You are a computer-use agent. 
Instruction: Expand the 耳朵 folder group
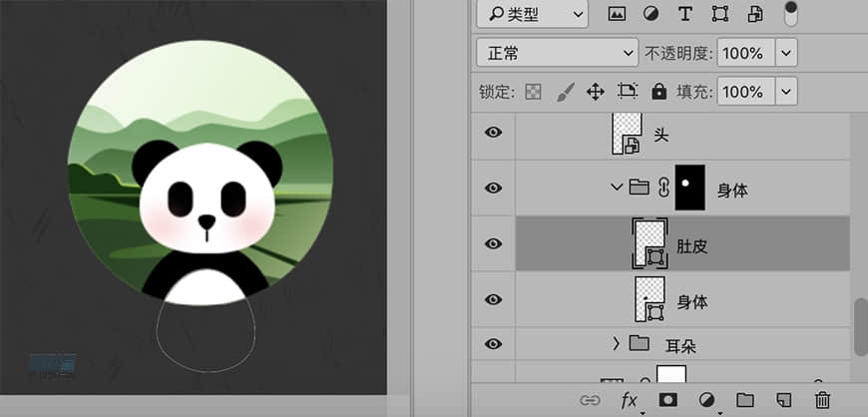pos(616,344)
